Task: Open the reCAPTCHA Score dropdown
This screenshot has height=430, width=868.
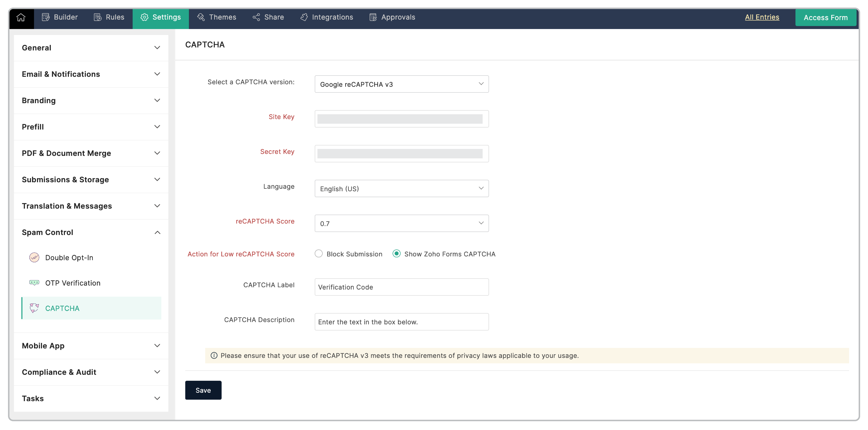Action: pyautogui.click(x=401, y=223)
